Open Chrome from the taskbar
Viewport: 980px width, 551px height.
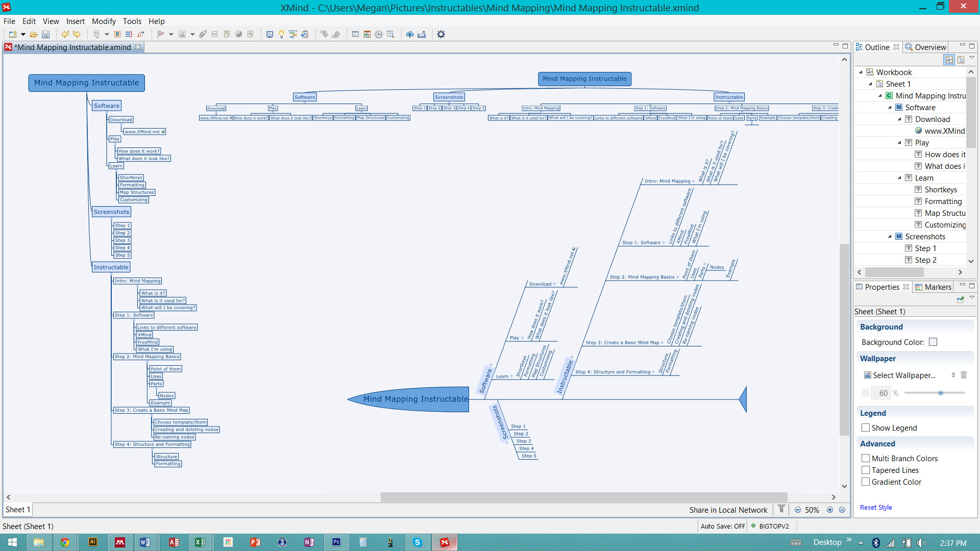[x=65, y=542]
